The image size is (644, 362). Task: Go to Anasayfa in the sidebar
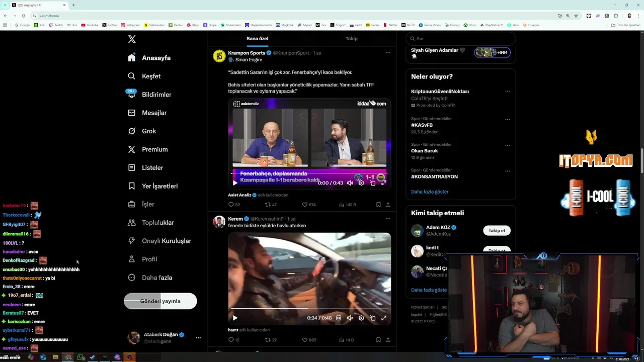(149, 58)
